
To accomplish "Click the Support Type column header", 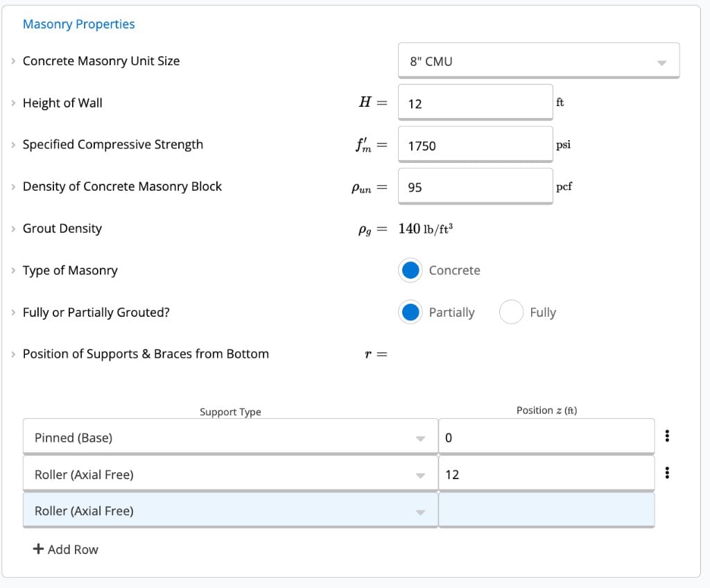I will (230, 412).
